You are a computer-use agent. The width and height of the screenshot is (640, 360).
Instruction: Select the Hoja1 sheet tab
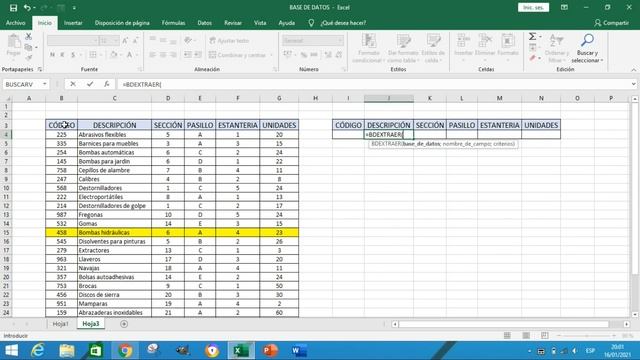(61, 324)
